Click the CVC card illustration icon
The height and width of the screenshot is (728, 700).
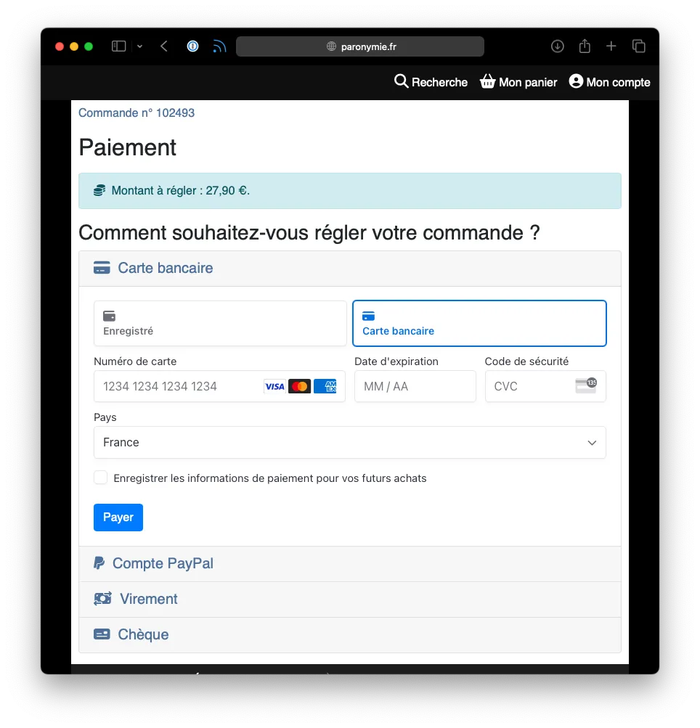tap(586, 385)
